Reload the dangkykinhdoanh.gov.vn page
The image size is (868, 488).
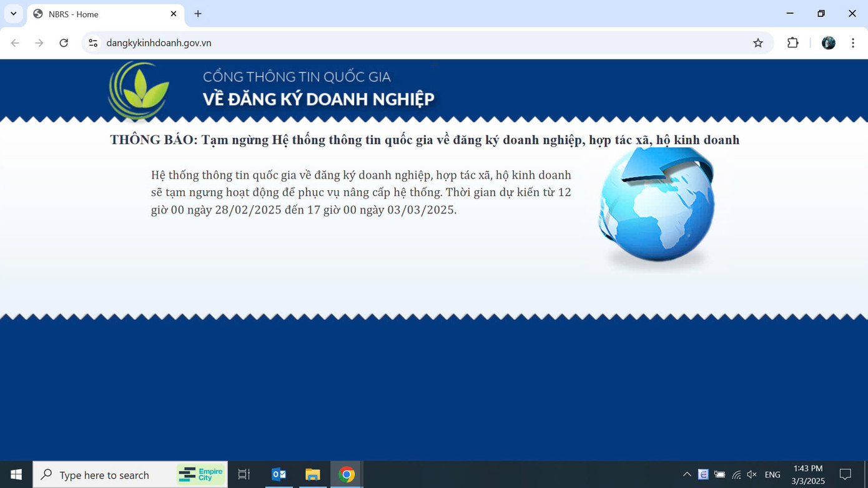[64, 42]
